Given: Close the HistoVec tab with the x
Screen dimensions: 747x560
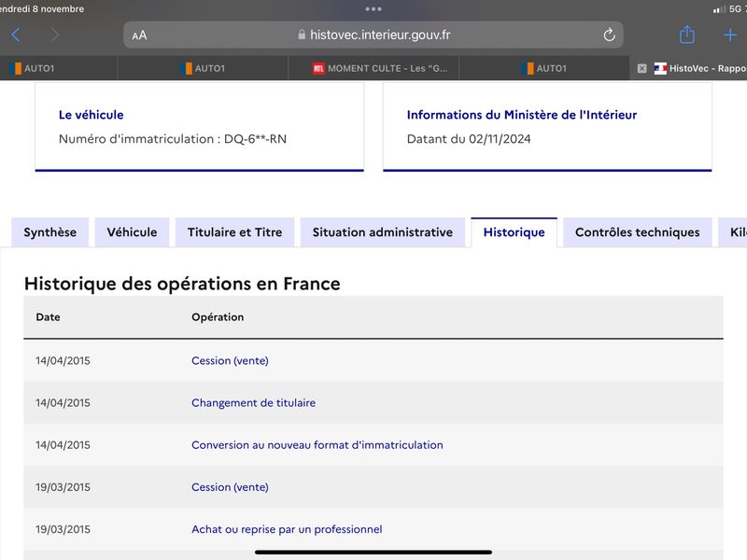Looking at the screenshot, I should point(641,68).
